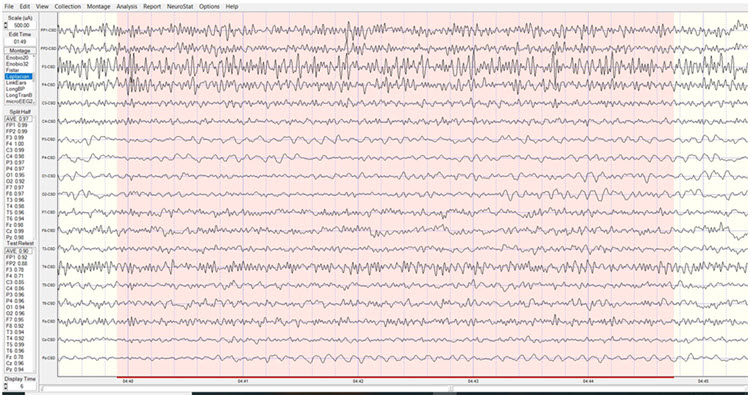Open the View menu
Viewport: 750px width, 395px height.
click(42, 7)
